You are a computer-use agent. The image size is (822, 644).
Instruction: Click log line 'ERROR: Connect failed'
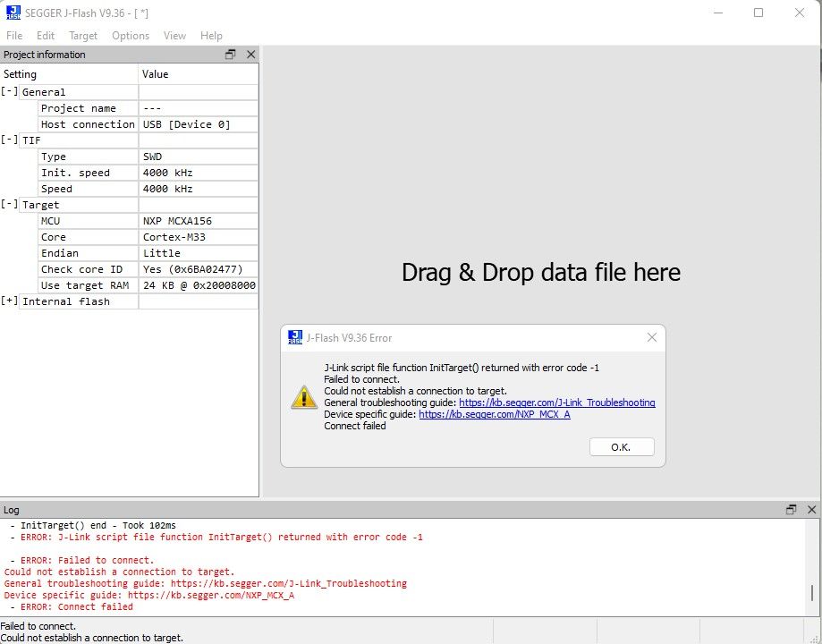click(72, 606)
